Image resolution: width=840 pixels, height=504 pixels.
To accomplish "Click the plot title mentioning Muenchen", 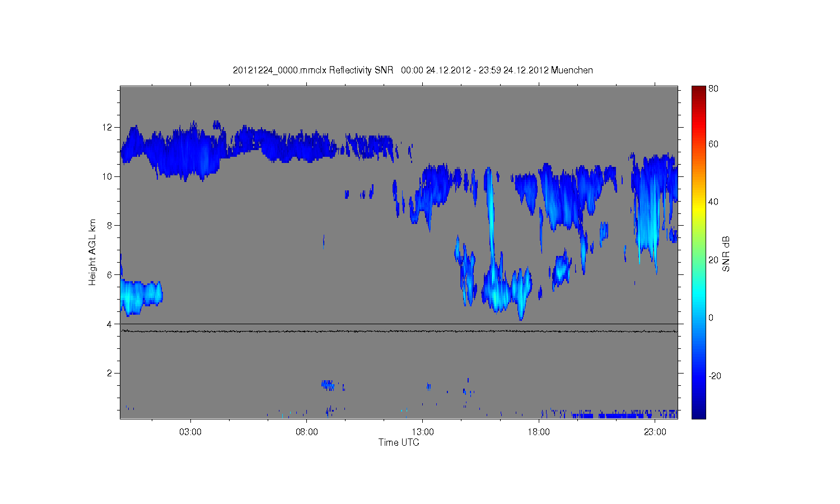I will click(413, 71).
